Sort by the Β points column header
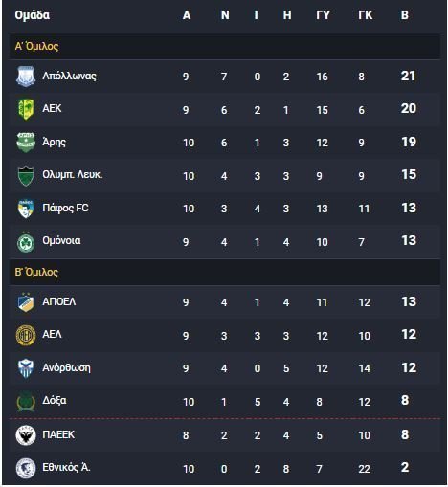Image resolution: width=448 pixels, height=487 pixels. coord(405,15)
